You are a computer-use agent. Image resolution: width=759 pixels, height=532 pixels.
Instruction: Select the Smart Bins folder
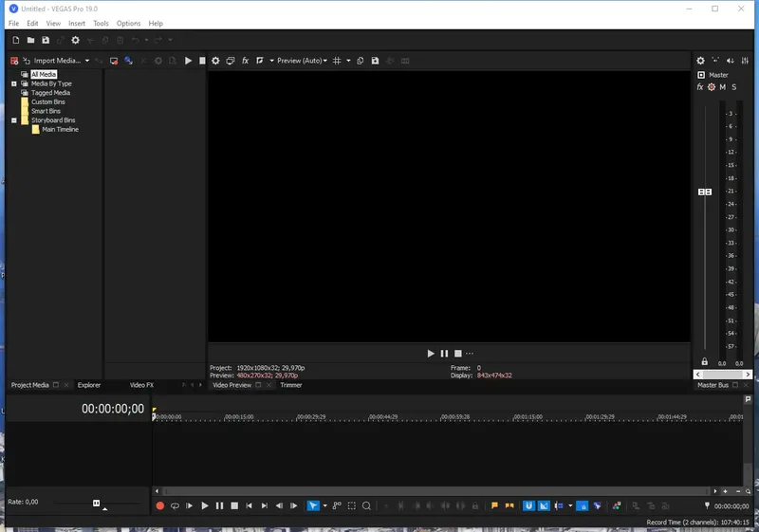[x=46, y=111]
